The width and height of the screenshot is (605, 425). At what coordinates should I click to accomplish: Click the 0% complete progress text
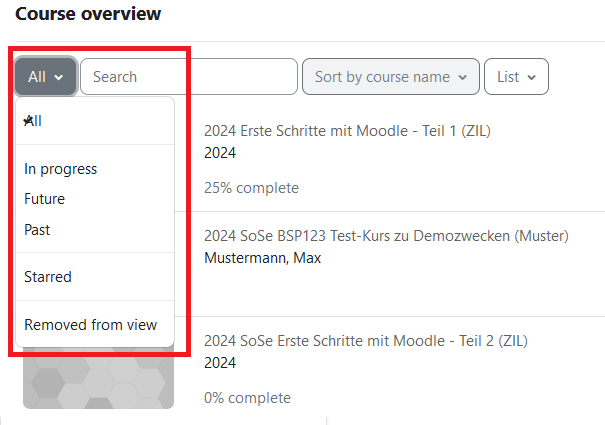[x=247, y=397]
